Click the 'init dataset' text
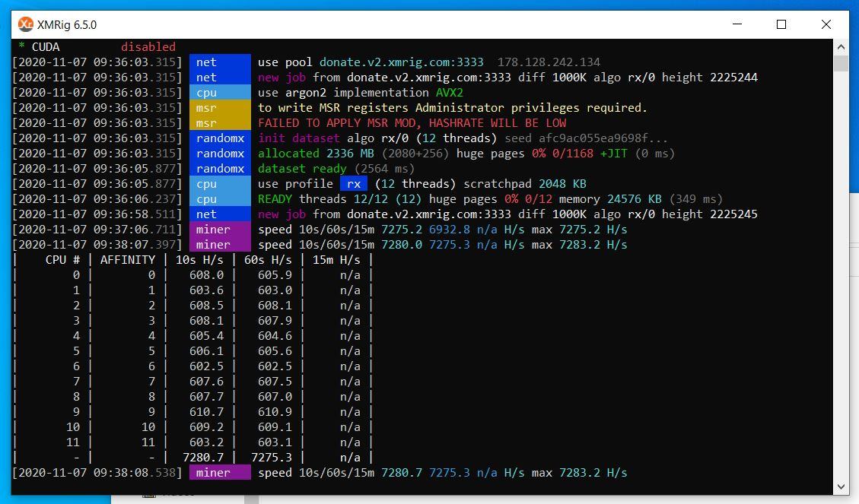The image size is (859, 504). coord(298,138)
